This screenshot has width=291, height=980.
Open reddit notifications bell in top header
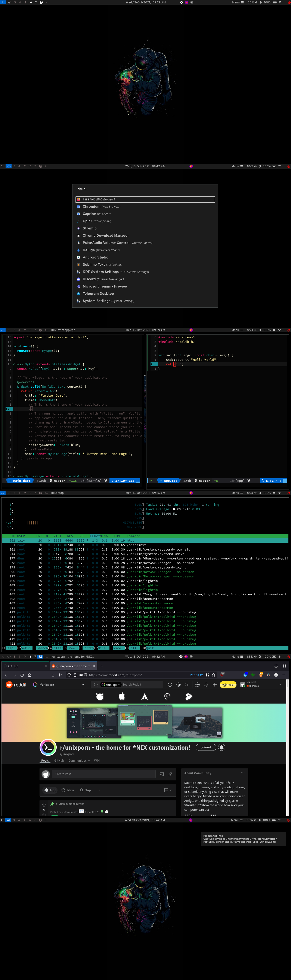(206, 685)
